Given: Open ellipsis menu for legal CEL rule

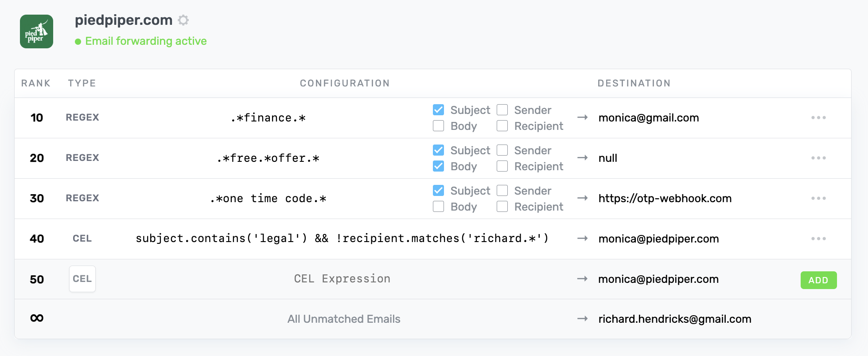Looking at the screenshot, I should pyautogui.click(x=818, y=239).
